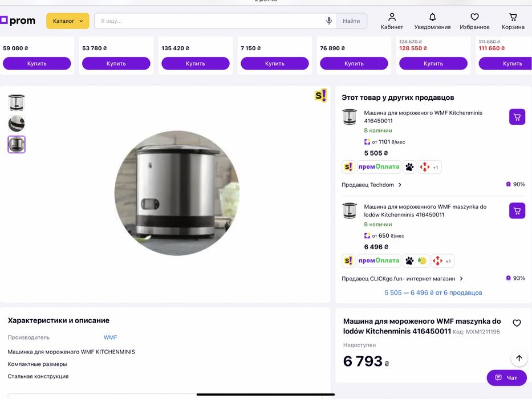Expand +1 delivery options in Techdom offer
The image size is (532, 399).
435,168
